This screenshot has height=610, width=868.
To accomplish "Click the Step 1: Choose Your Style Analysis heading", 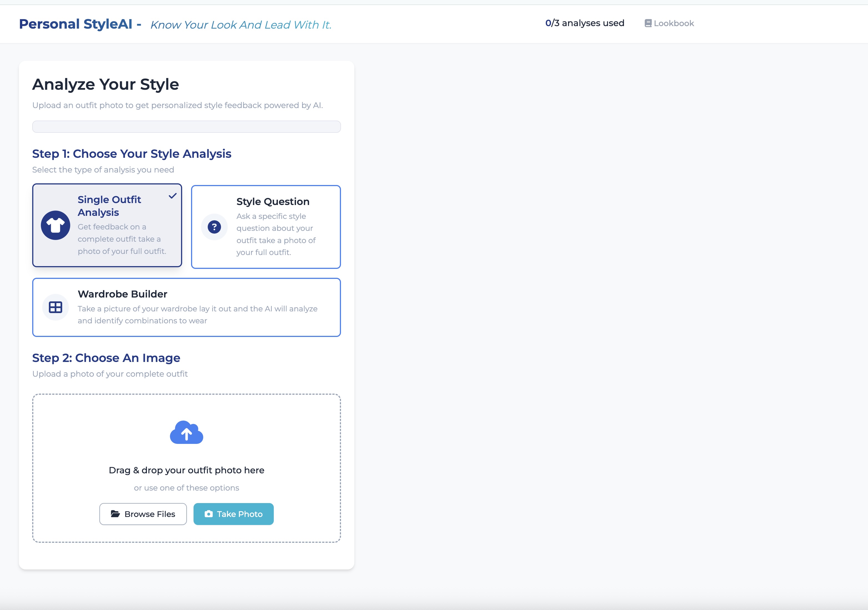I will coord(132,154).
